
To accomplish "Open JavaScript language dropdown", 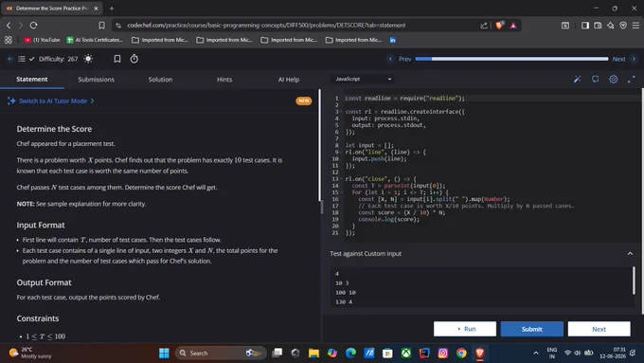I will coord(363,79).
